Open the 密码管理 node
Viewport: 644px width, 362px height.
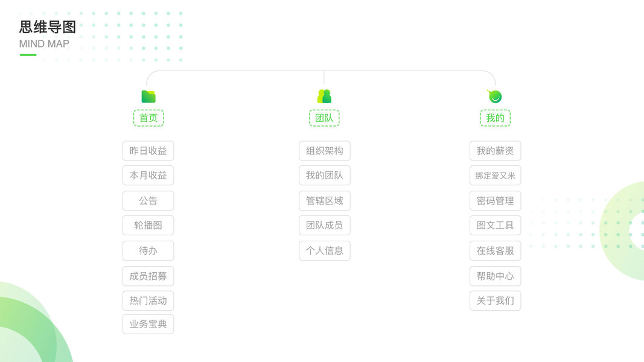point(496,201)
